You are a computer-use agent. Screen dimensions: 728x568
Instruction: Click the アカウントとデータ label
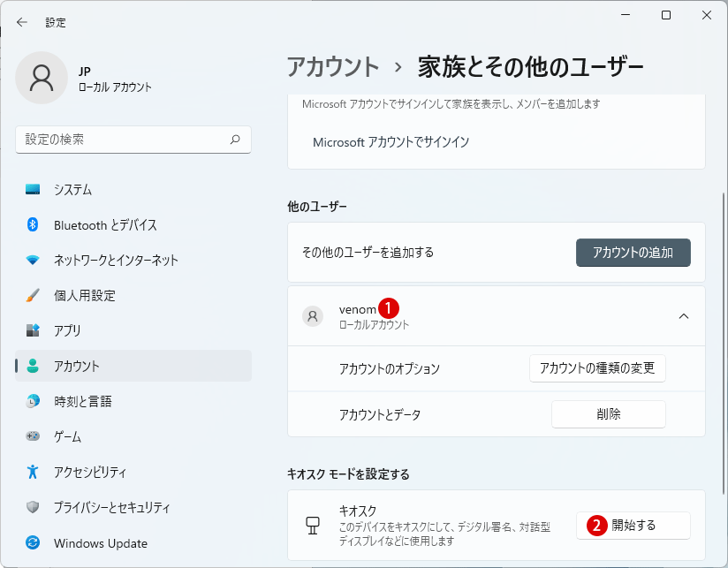[x=380, y=414]
